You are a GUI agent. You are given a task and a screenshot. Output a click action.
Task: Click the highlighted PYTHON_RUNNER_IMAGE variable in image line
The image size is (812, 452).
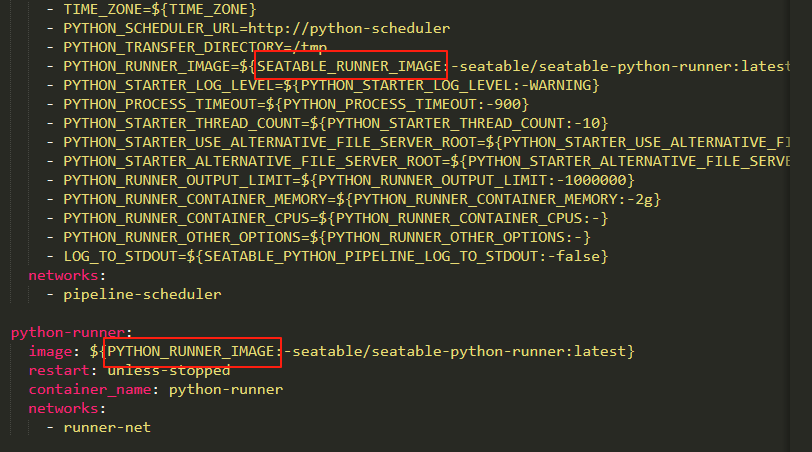(191, 352)
